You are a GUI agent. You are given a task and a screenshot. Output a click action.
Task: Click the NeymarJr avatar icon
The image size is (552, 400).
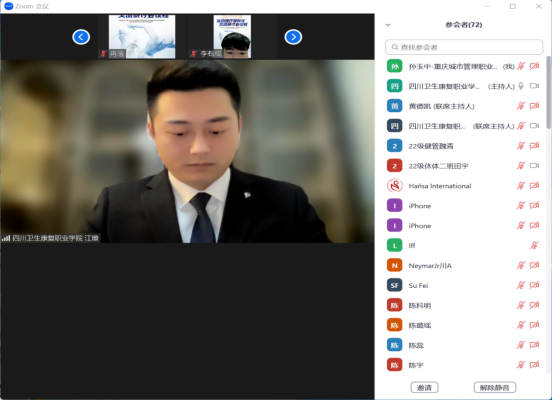pos(395,265)
